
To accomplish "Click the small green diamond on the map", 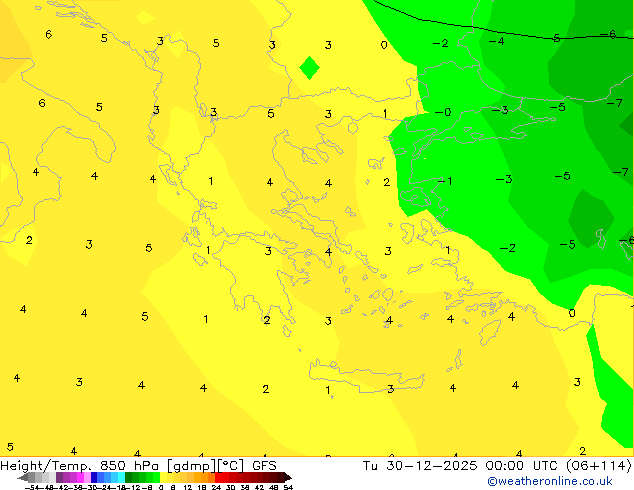I will pyautogui.click(x=310, y=68).
